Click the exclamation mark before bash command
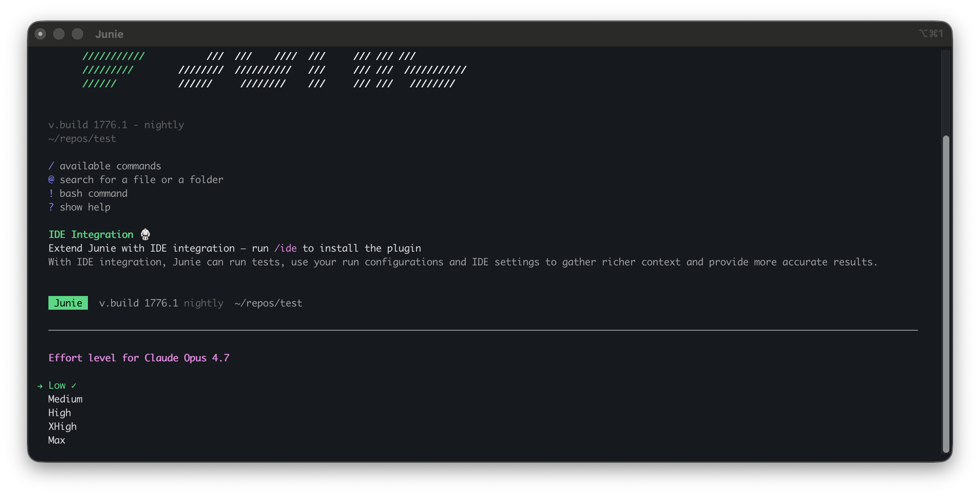Viewport: 980px width, 496px height. [x=51, y=193]
